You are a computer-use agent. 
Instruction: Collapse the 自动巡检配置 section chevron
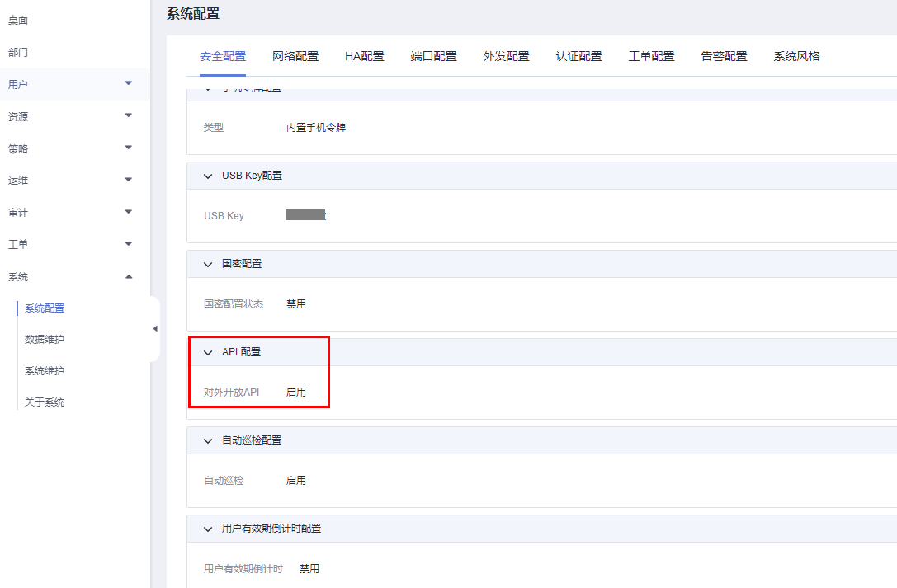click(x=208, y=440)
